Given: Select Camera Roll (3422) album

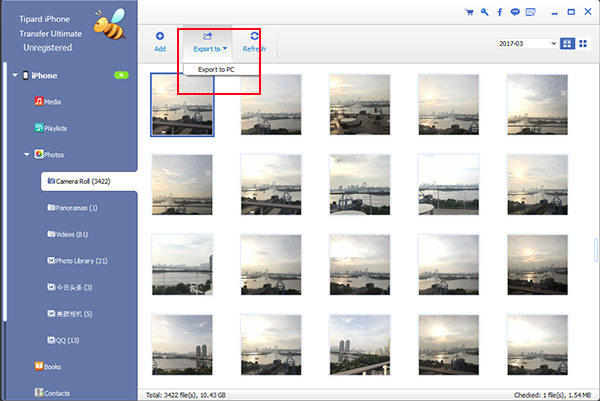Looking at the screenshot, I should (88, 181).
